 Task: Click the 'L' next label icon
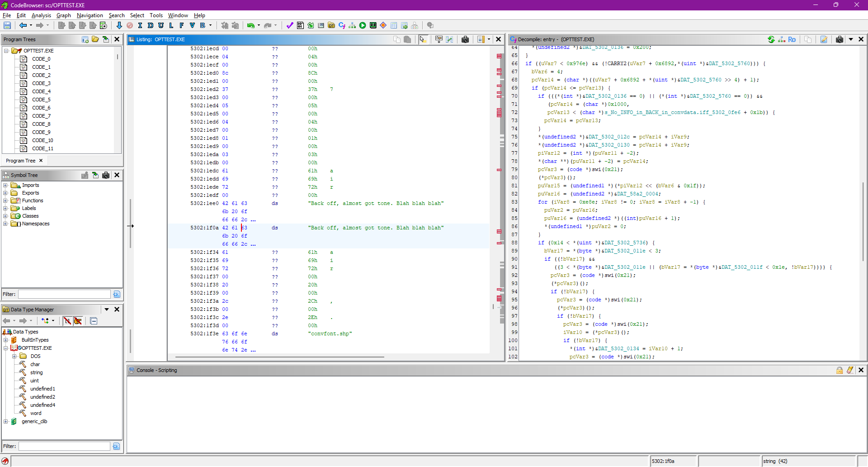tap(171, 25)
